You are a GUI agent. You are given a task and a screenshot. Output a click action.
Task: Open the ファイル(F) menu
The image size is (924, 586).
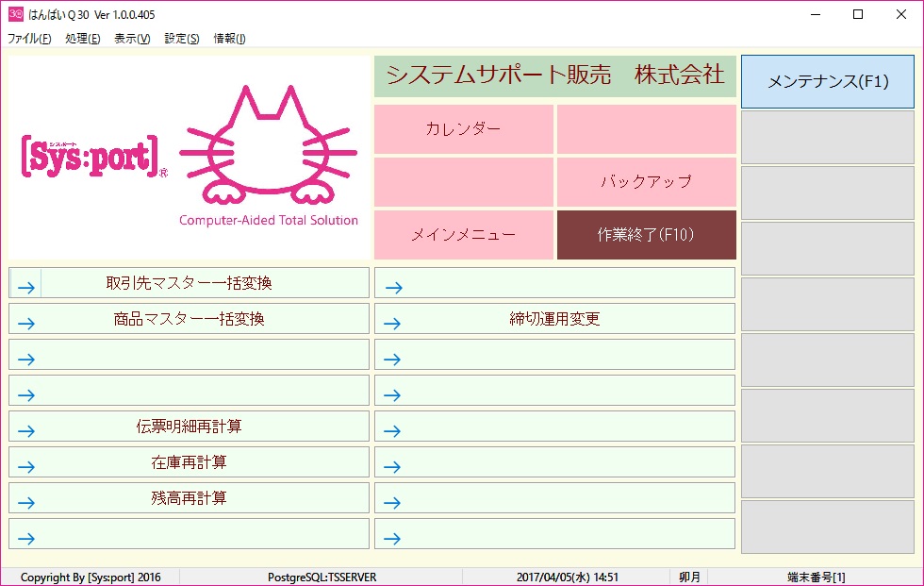(x=29, y=39)
